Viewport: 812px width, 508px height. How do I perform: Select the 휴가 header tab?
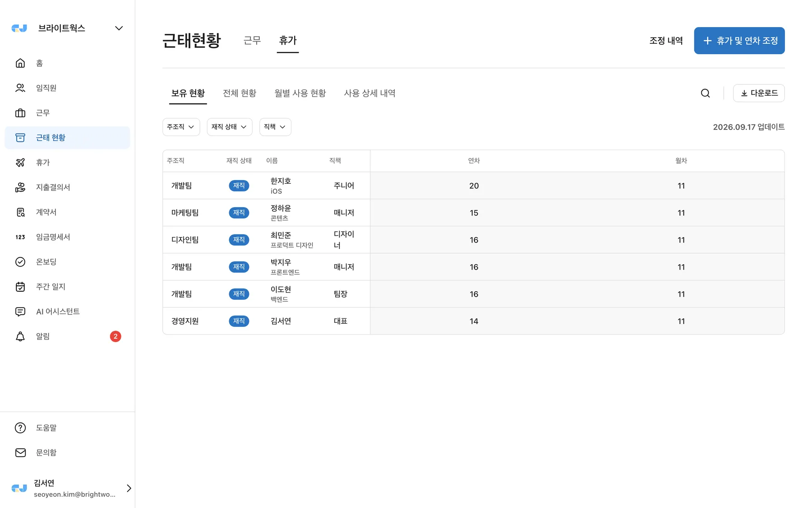288,41
